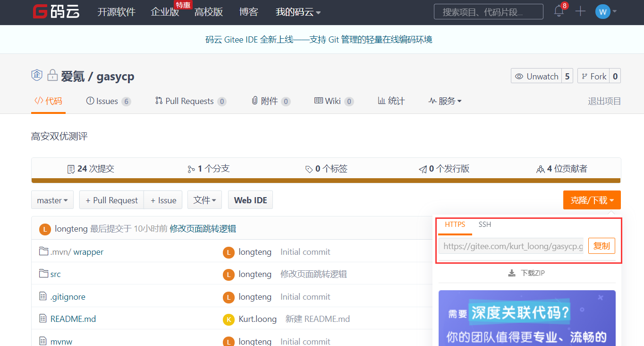The width and height of the screenshot is (644, 346).
Task: Click longteng avatar in .mvn row
Action: point(229,252)
